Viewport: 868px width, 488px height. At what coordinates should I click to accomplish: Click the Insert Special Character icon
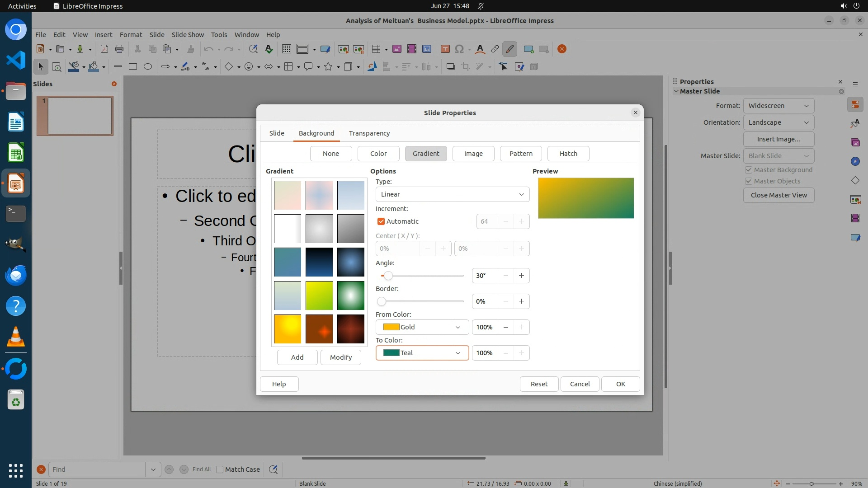click(x=459, y=49)
